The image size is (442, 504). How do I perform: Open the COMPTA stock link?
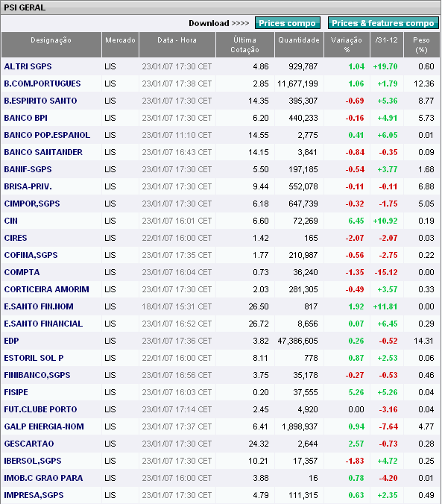22,272
